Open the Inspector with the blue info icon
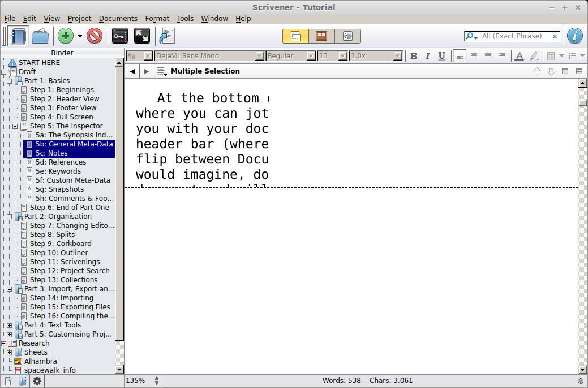The height and width of the screenshot is (388, 588). [x=575, y=36]
